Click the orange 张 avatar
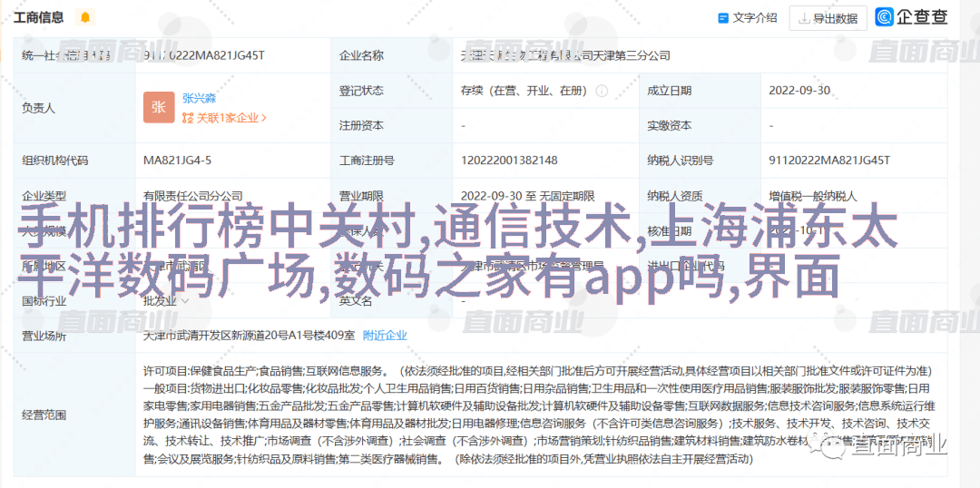 click(159, 107)
